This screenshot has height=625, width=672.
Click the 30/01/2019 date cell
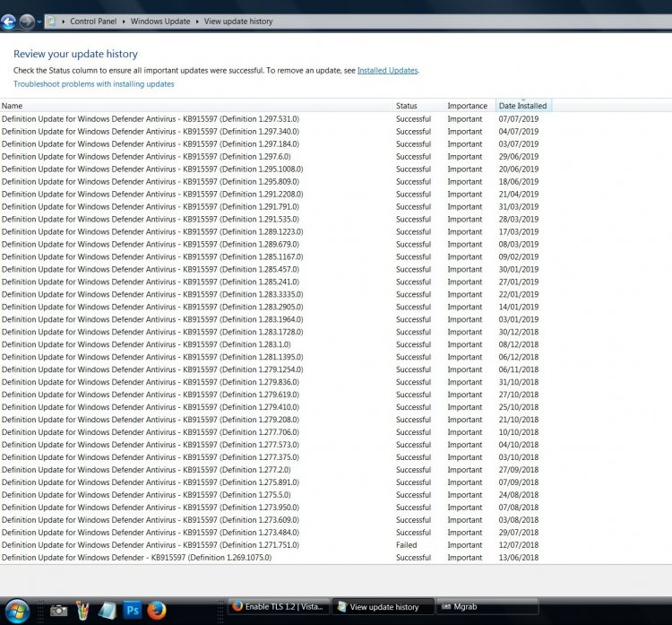519,269
